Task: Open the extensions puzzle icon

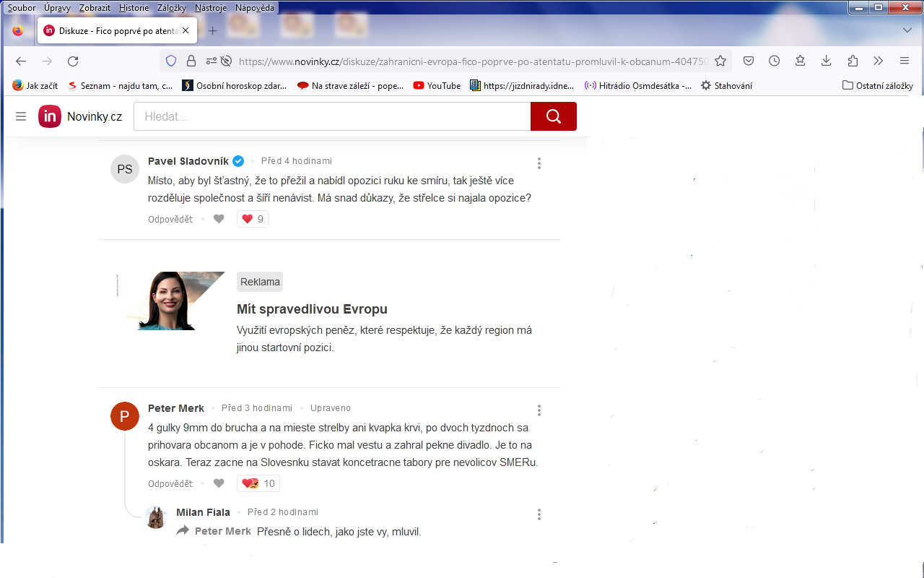Action: pyautogui.click(x=853, y=61)
